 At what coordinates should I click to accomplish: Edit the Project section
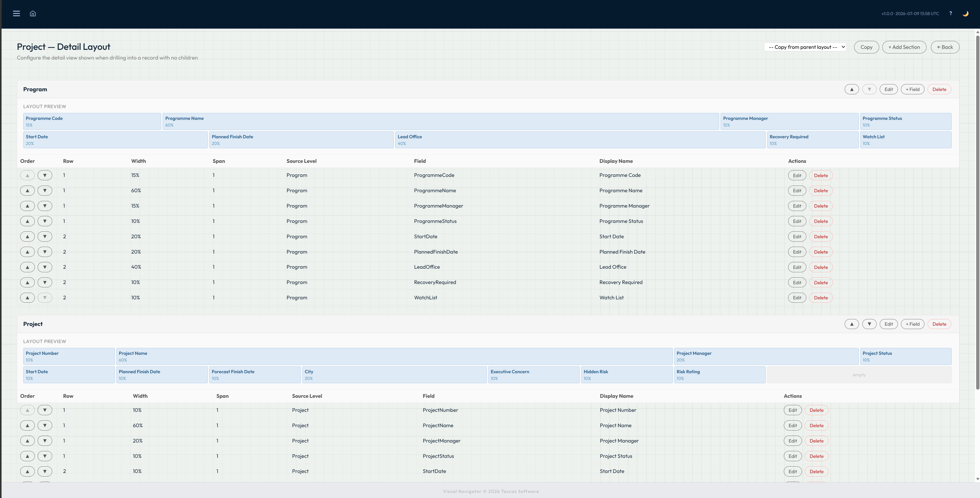888,324
